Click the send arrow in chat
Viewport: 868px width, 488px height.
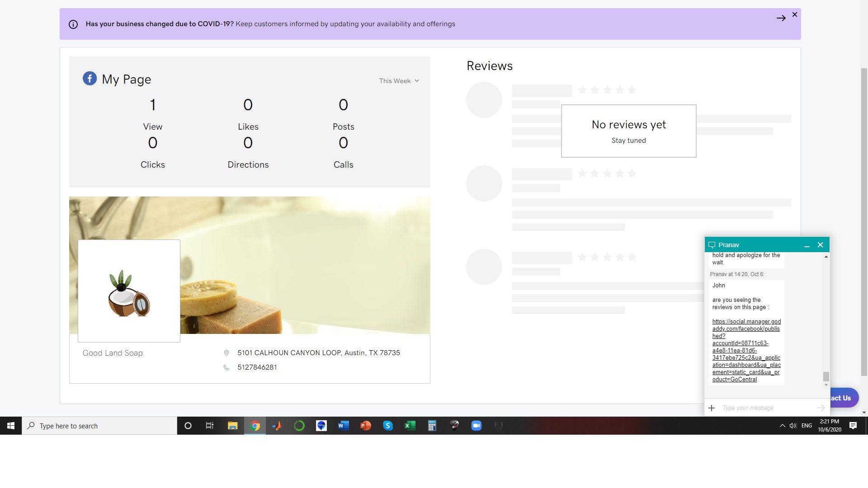click(821, 408)
